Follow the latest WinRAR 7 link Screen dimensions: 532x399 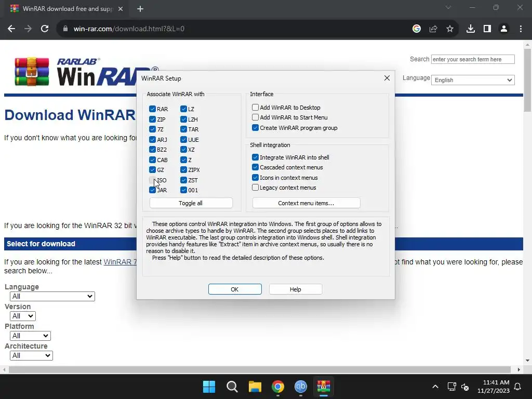coord(120,262)
